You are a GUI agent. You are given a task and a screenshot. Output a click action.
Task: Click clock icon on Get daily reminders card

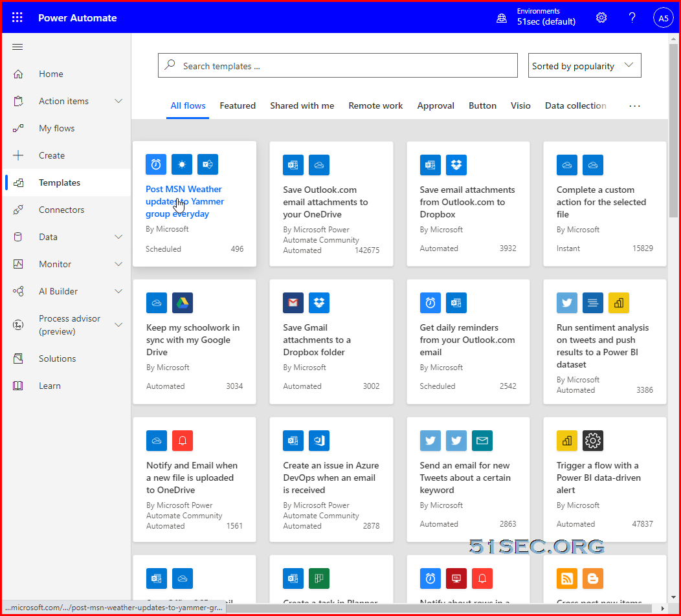pyautogui.click(x=430, y=303)
